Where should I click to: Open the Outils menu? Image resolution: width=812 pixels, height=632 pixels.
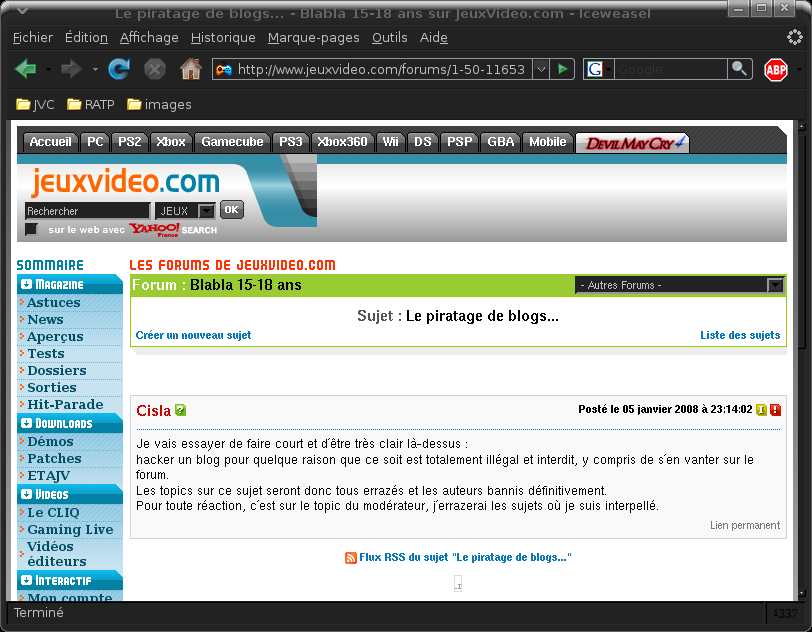tap(389, 38)
